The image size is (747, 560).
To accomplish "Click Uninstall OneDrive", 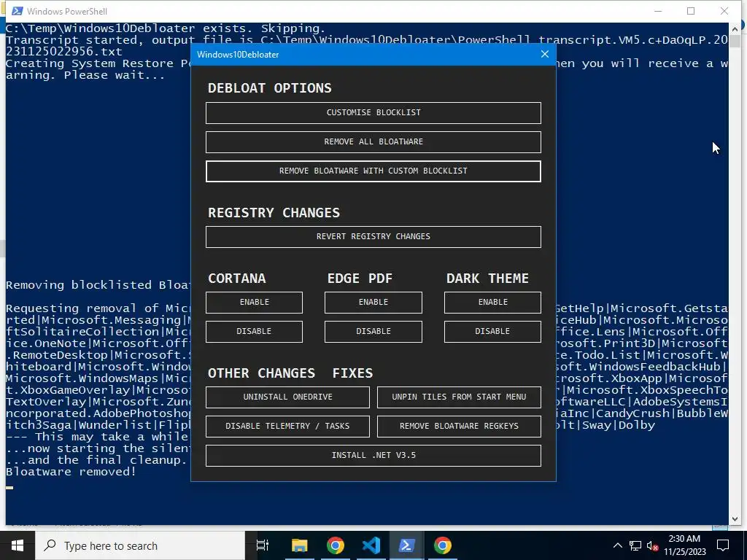I will (x=287, y=397).
